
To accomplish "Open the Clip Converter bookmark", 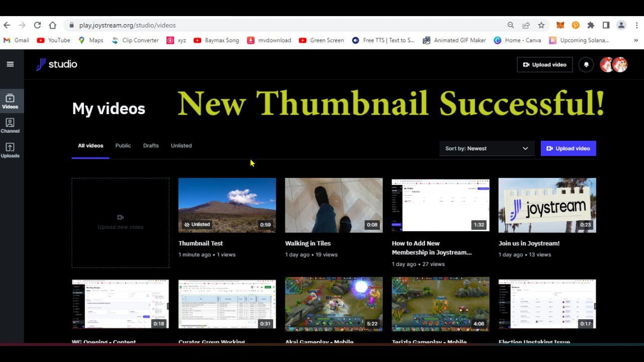I will coord(135,40).
